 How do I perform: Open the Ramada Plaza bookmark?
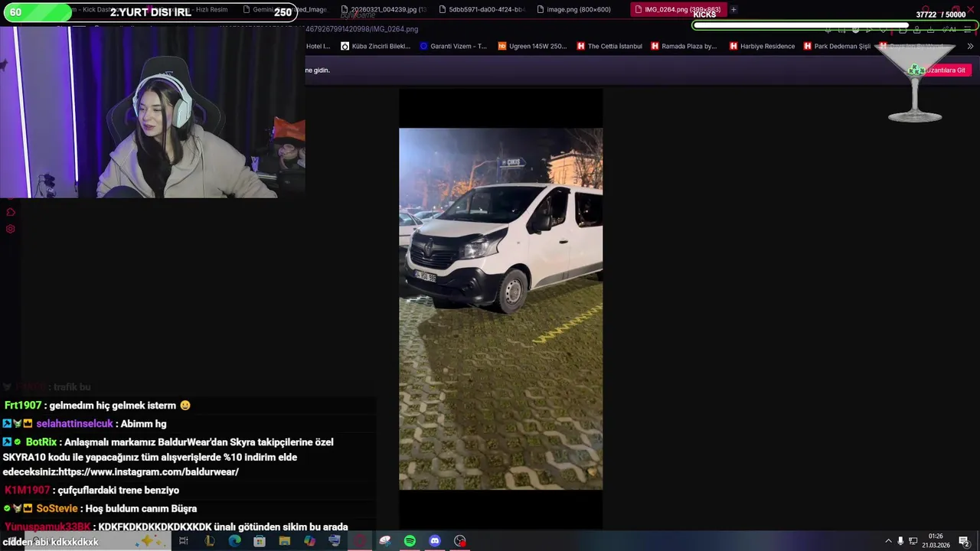[x=684, y=46]
